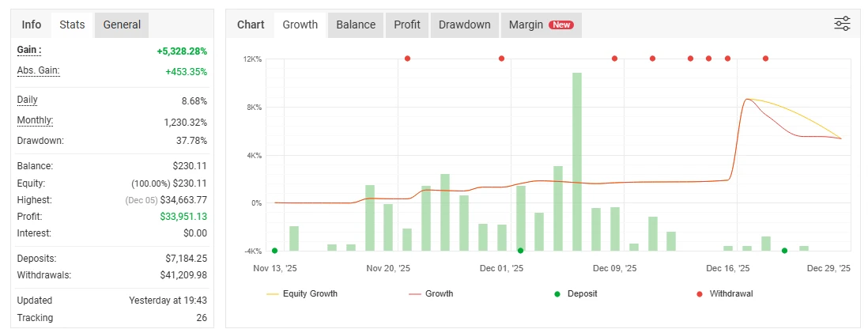Open the Margin chart tab
This screenshot has width=868, height=329.
point(526,25)
